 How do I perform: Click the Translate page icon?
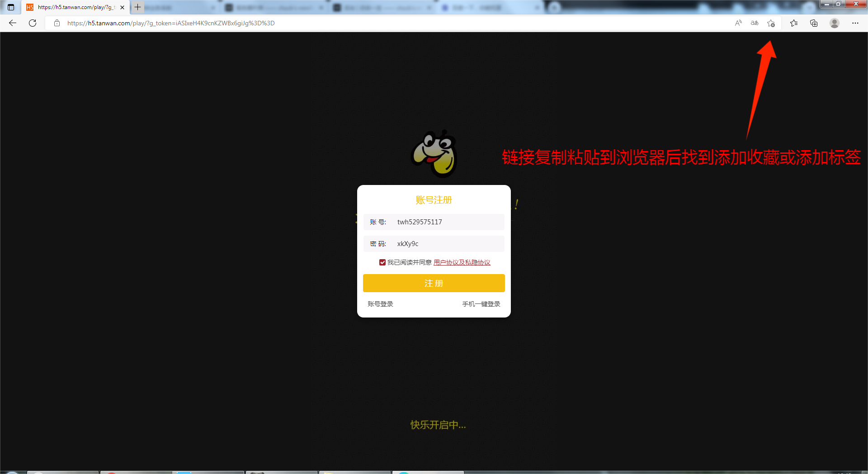[x=755, y=23]
